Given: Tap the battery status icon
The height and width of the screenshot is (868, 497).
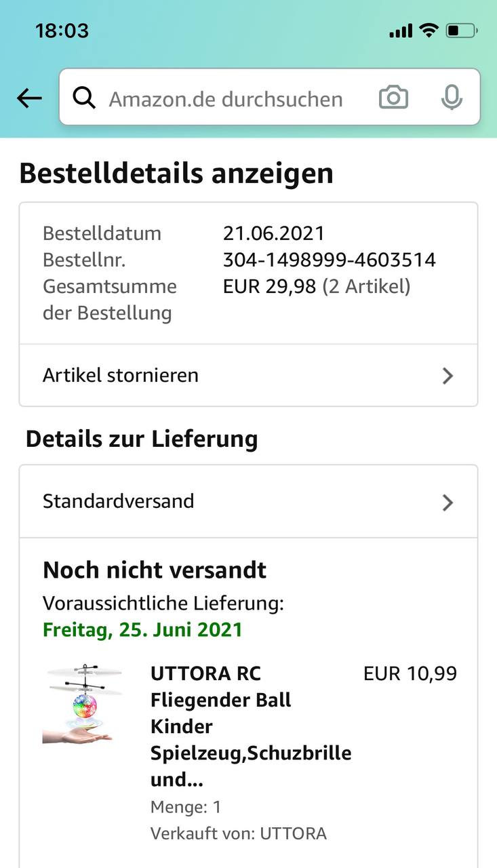Looking at the screenshot, I should (x=461, y=31).
